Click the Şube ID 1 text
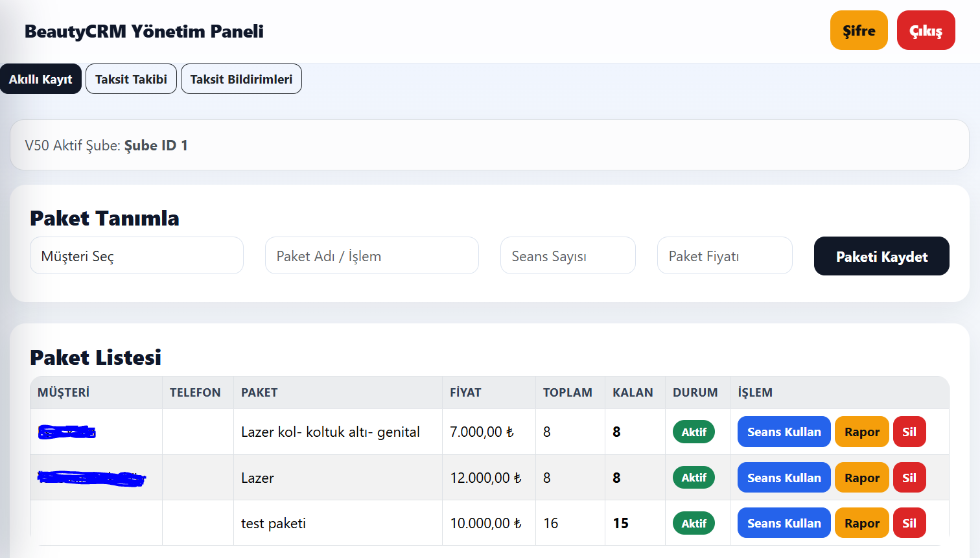The width and height of the screenshot is (980, 558). pyautogui.click(x=156, y=145)
